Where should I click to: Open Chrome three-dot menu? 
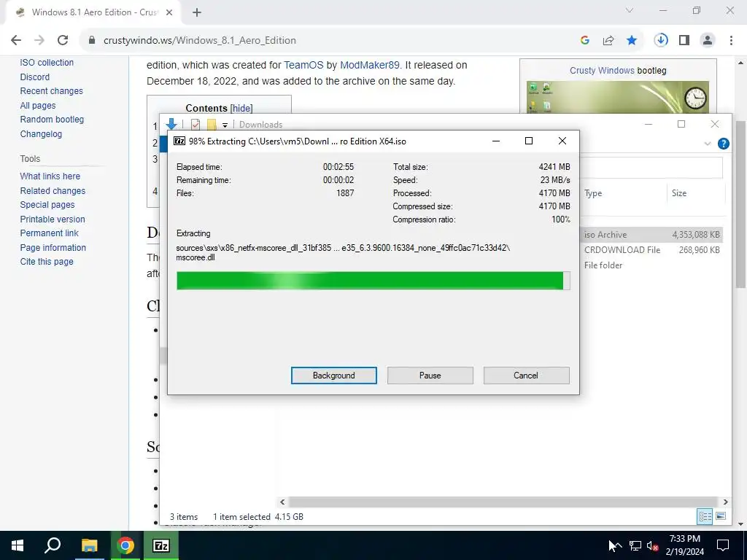[731, 41]
